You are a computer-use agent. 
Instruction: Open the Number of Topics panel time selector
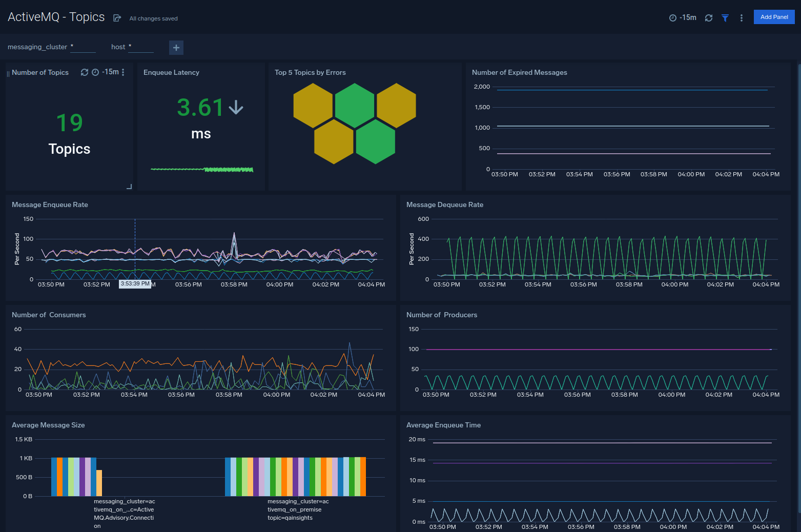[x=95, y=72]
